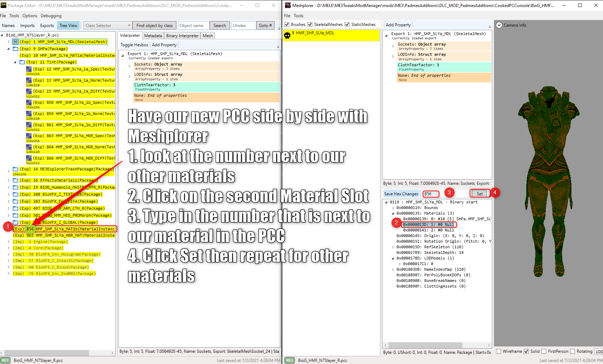Collapse the 9 SHPa package node

coord(9,49)
